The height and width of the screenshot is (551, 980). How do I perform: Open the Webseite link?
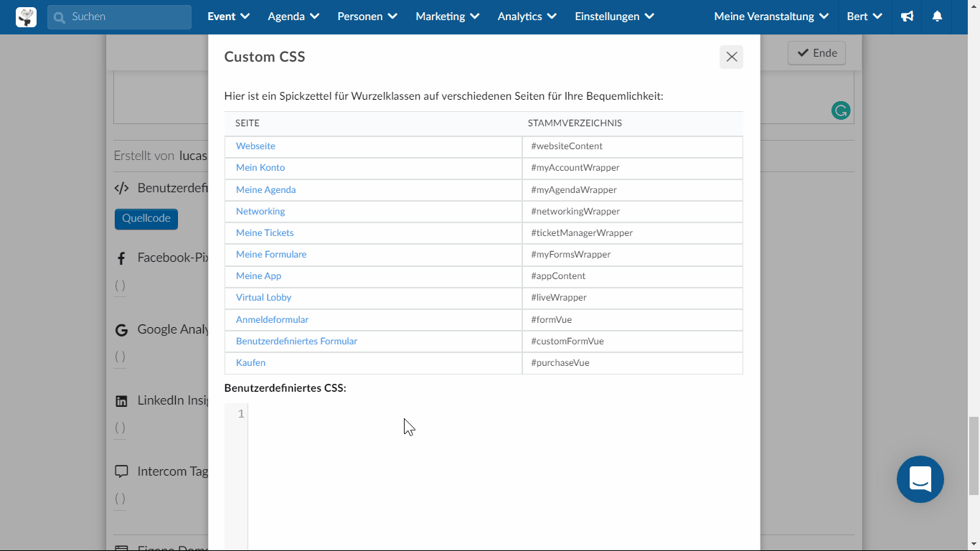click(255, 146)
